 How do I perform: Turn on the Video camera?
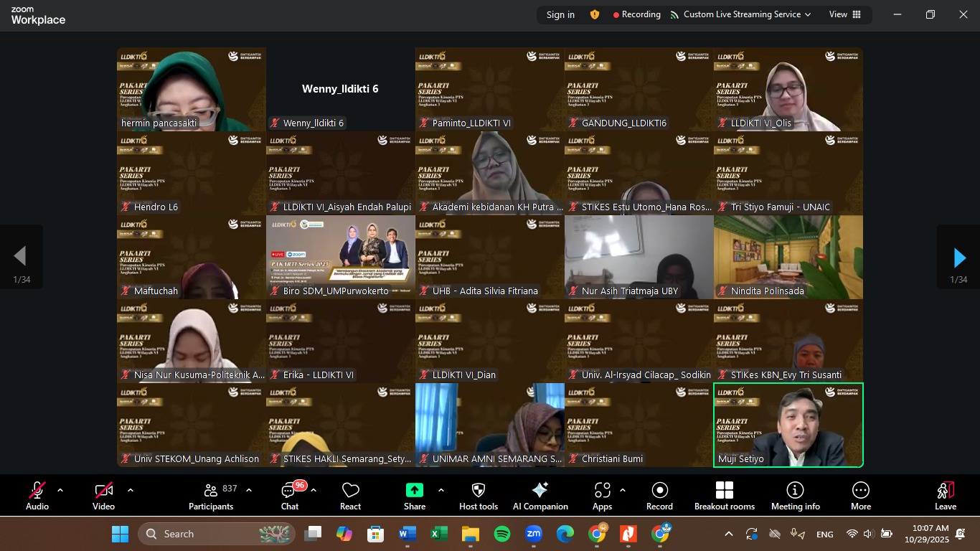coord(104,496)
